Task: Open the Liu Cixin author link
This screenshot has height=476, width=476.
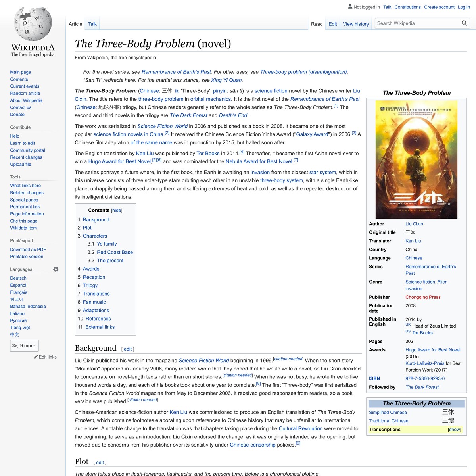Action: (414, 224)
